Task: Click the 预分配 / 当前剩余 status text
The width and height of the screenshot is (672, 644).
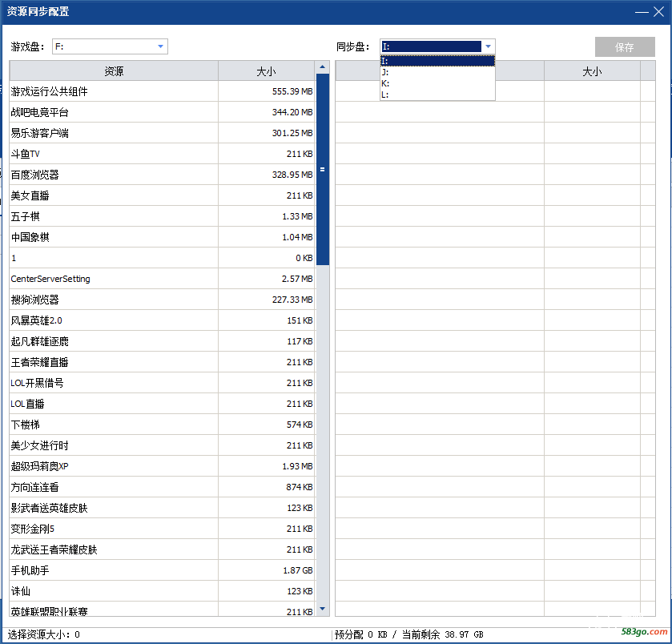Action: [x=408, y=634]
